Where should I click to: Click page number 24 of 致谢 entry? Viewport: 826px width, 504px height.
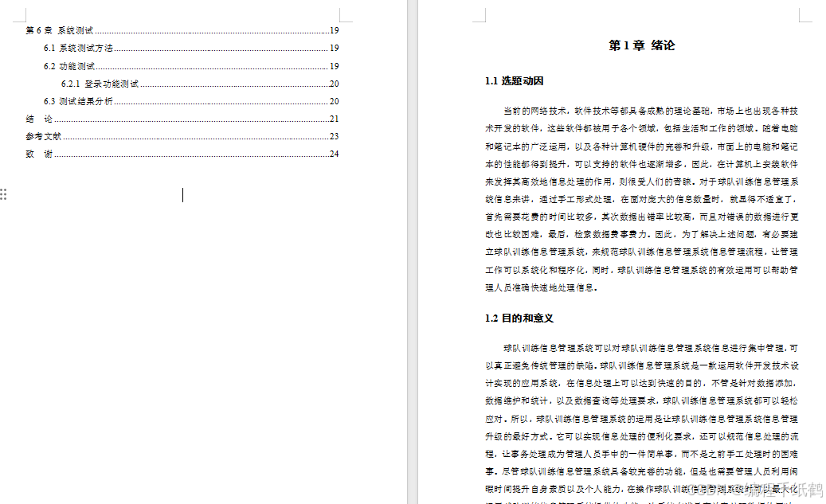tap(334, 154)
